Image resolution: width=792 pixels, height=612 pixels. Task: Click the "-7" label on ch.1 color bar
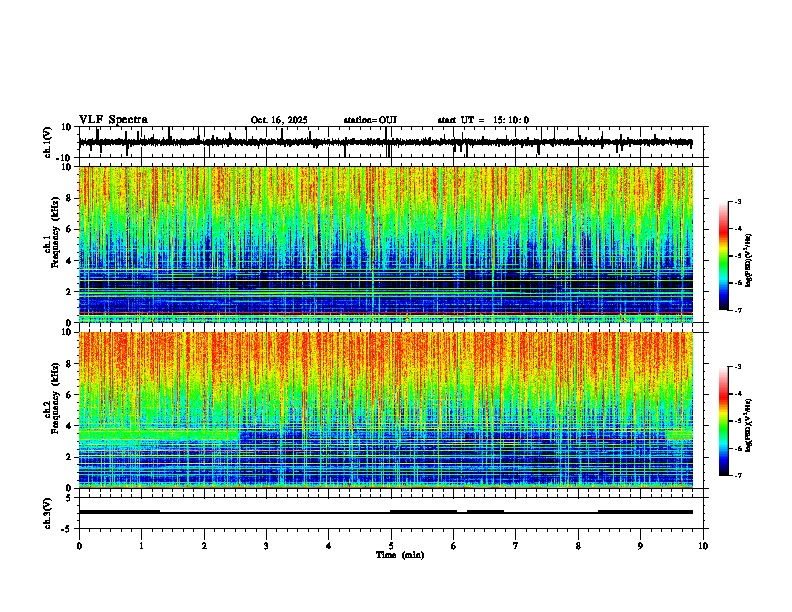[x=738, y=310]
